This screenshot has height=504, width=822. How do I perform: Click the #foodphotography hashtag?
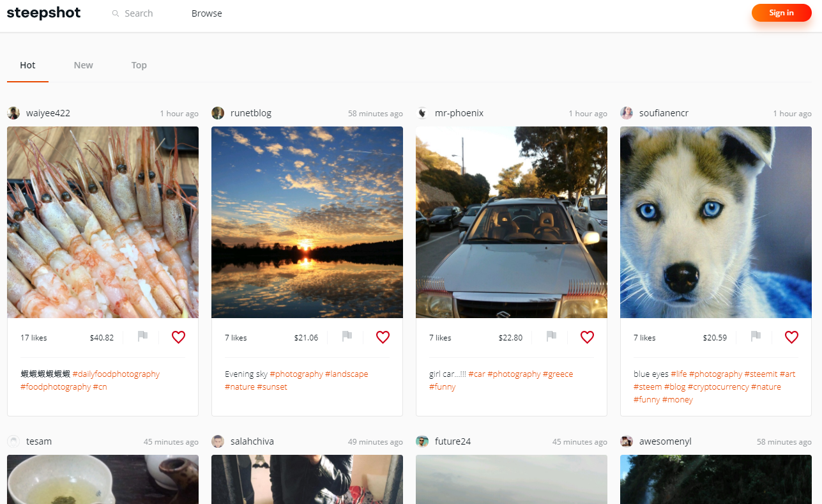pos(56,387)
